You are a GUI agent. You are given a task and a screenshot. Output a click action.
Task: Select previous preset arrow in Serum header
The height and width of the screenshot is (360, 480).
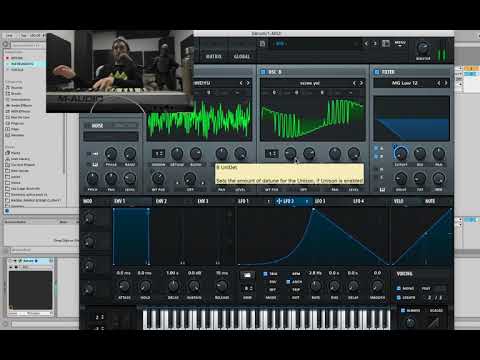tap(366, 44)
